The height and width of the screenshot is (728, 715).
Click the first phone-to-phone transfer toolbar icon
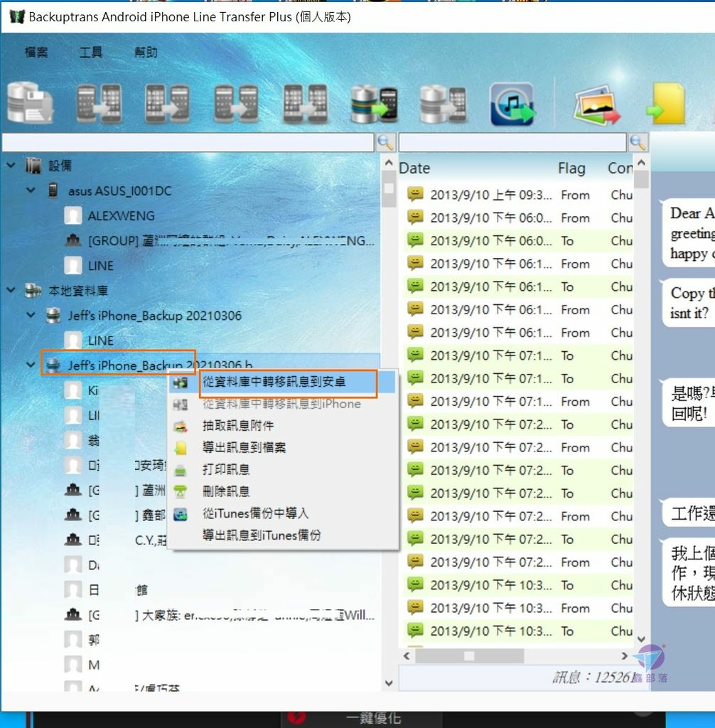tap(99, 103)
